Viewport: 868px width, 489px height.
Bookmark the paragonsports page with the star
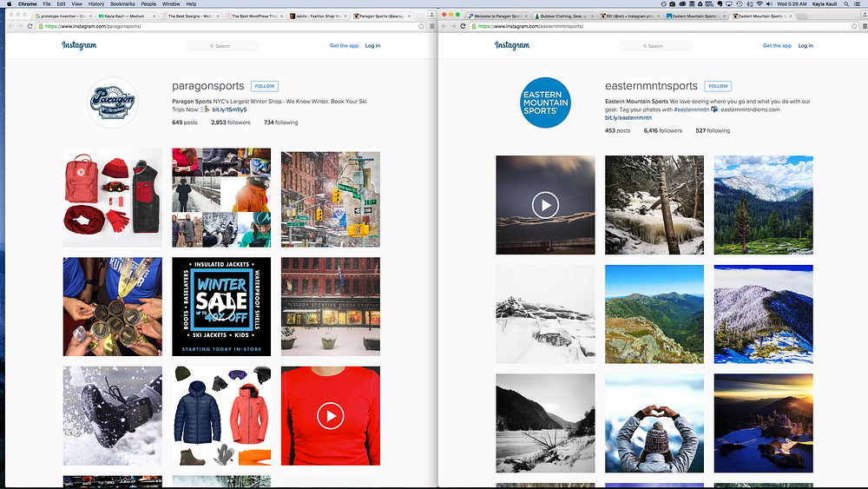(x=421, y=26)
